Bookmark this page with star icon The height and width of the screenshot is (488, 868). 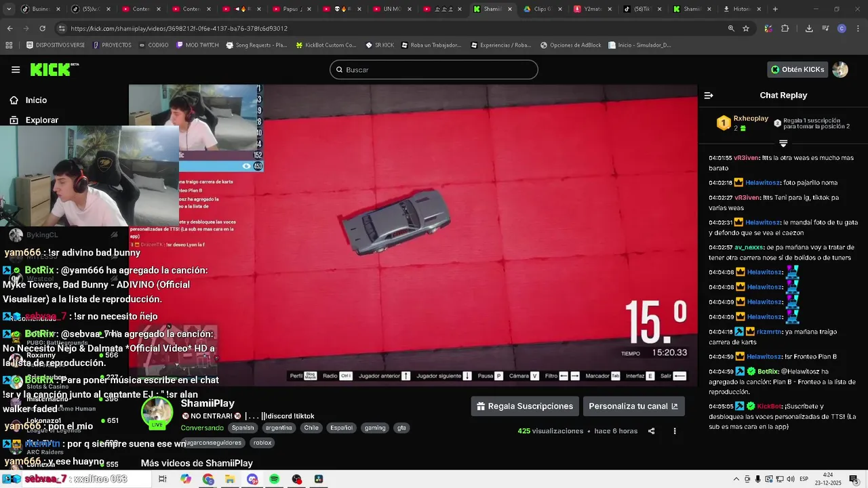point(746,28)
